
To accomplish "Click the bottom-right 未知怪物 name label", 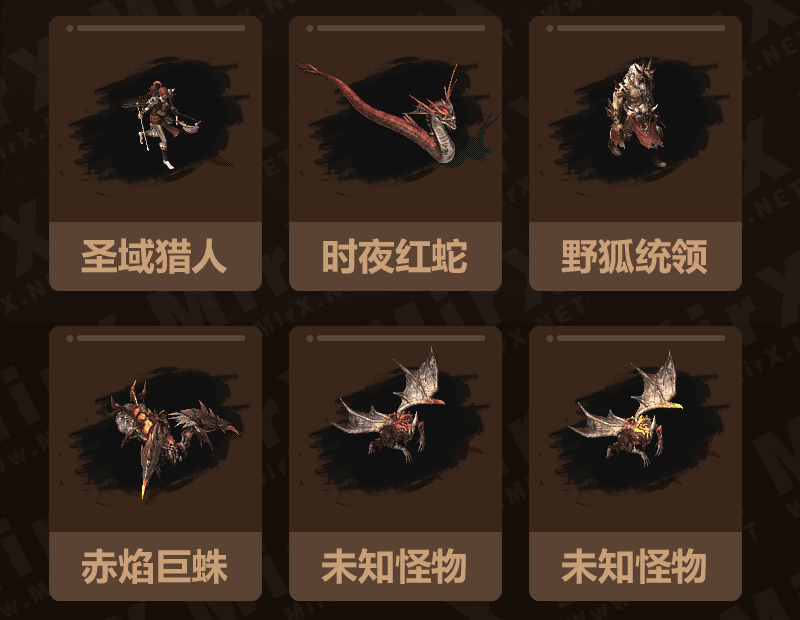I will (x=635, y=566).
